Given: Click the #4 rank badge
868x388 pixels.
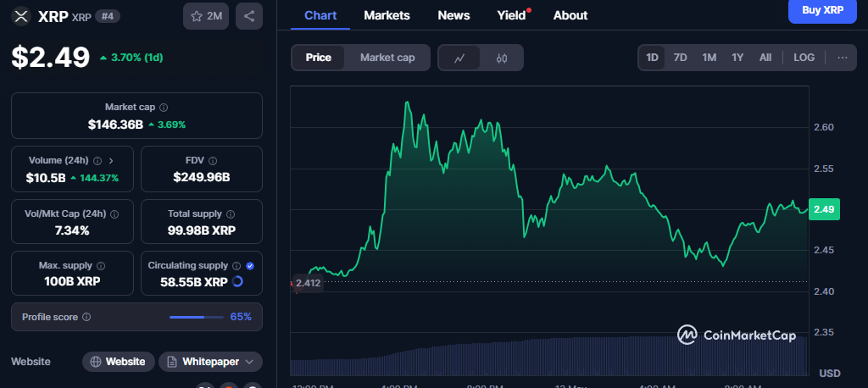Looking at the screenshot, I should [108, 16].
